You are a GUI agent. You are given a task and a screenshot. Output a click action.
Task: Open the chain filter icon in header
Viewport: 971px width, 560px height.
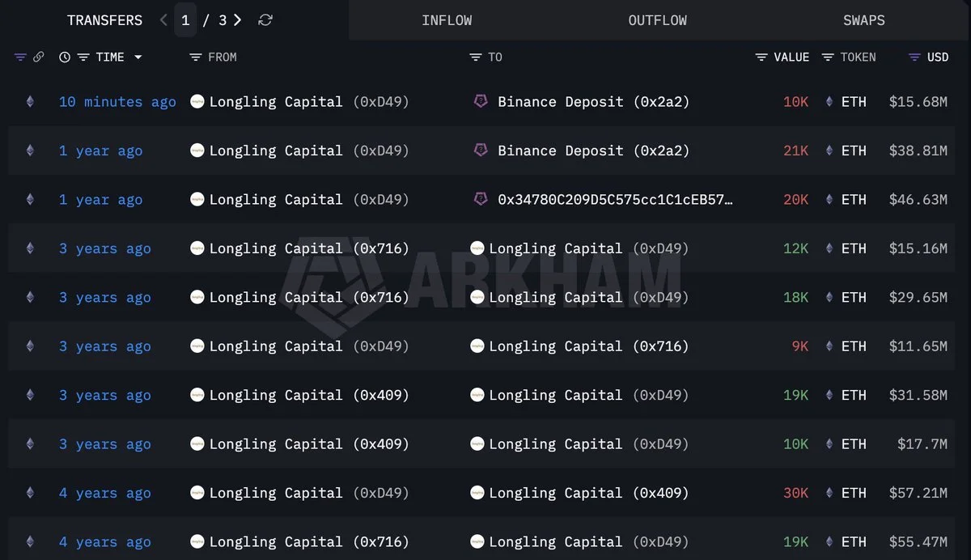pos(20,57)
